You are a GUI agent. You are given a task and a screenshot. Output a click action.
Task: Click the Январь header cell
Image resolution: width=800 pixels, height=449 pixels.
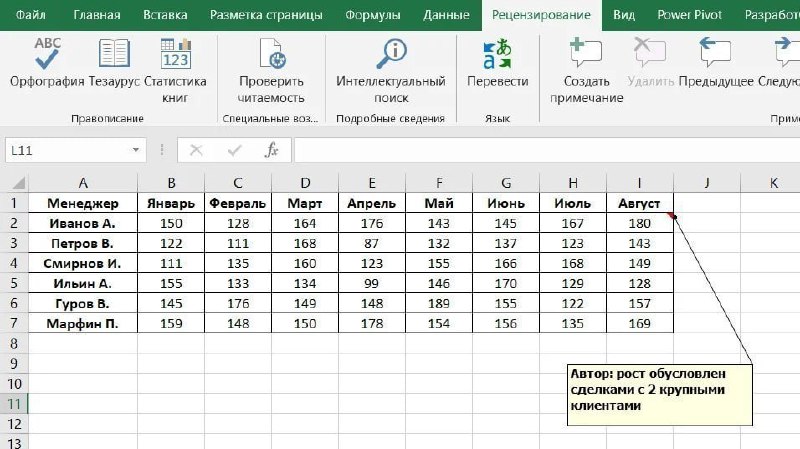pyautogui.click(x=171, y=203)
